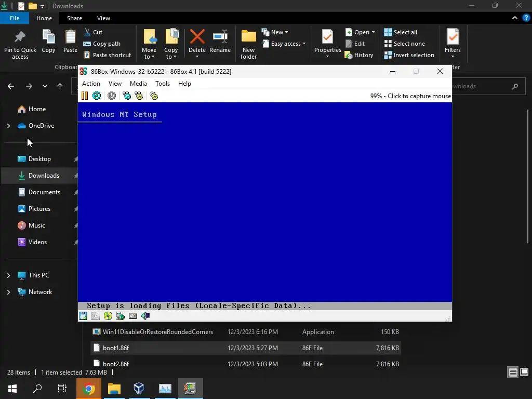Switch to details view layout icon
532x399 pixels.
pos(513,373)
